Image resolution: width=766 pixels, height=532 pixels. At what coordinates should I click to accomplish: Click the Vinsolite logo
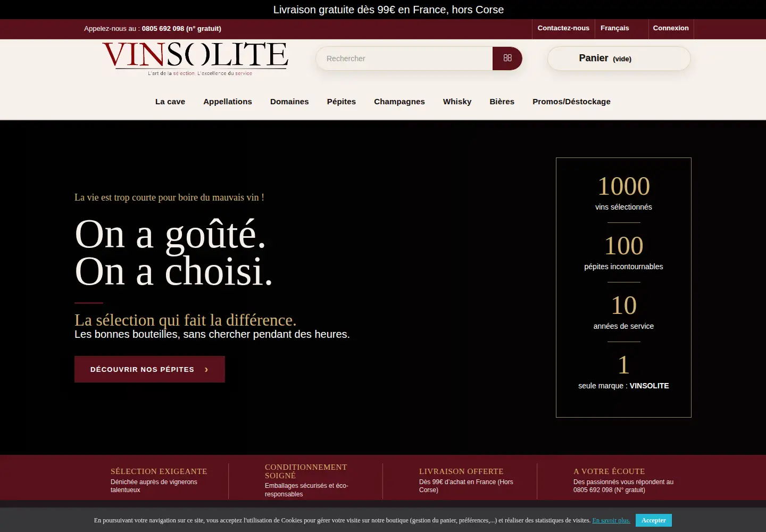point(195,59)
